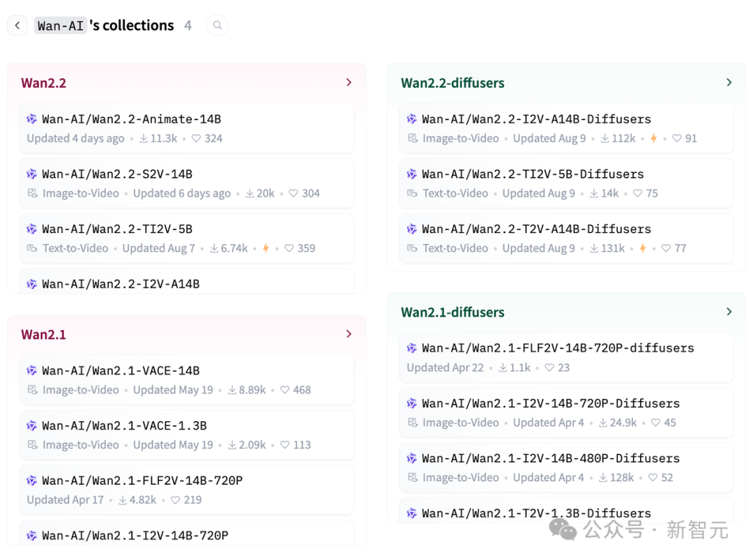Click heart icon with 304 likes
Screen dimensions: 753x560
pos(294,194)
